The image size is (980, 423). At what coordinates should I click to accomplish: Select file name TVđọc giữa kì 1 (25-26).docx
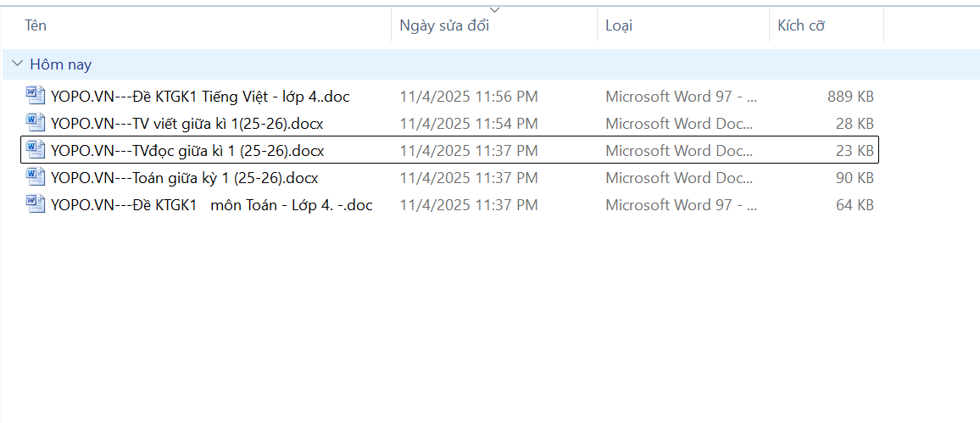tap(187, 151)
